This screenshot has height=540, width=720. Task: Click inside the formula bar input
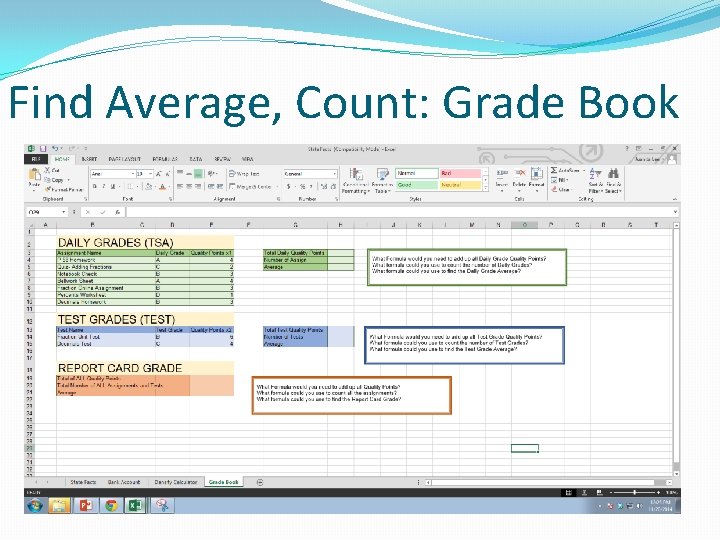point(399,212)
